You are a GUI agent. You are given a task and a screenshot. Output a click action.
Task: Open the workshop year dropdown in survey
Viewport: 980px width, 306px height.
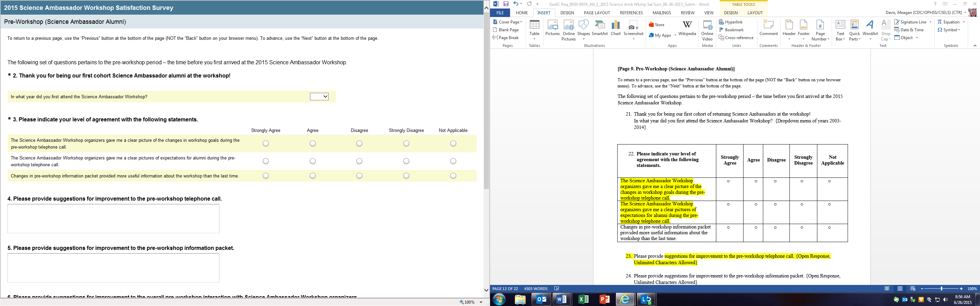point(319,97)
